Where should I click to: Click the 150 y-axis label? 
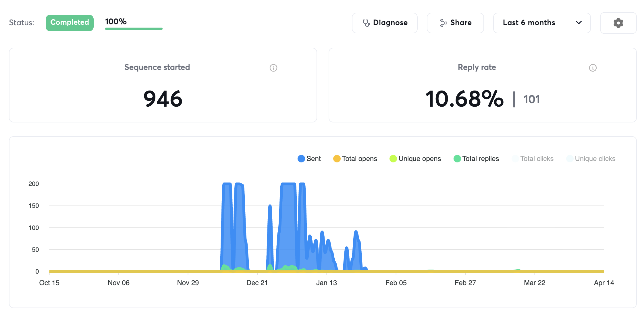34,206
